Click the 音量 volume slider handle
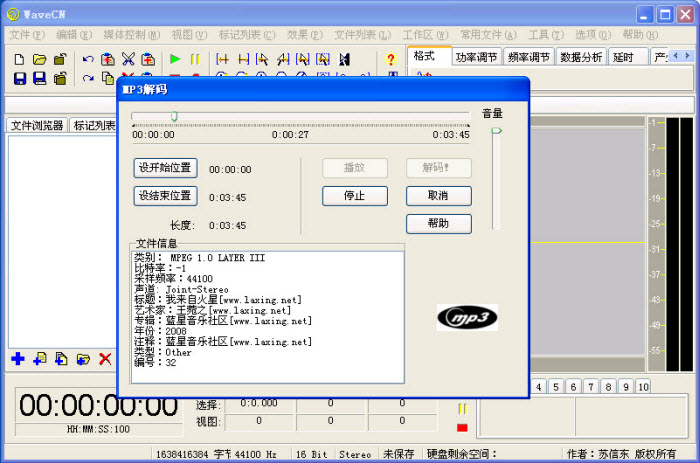 point(496,130)
